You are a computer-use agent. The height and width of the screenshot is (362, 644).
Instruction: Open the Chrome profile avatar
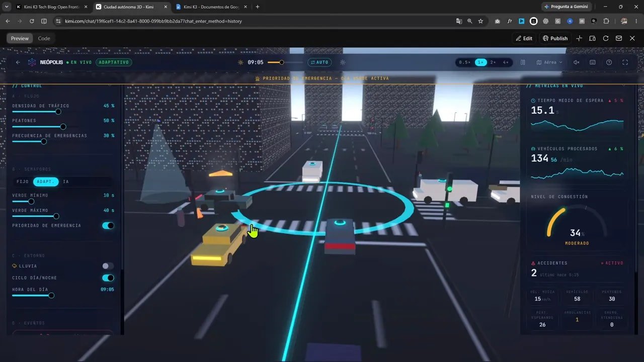[624, 21]
